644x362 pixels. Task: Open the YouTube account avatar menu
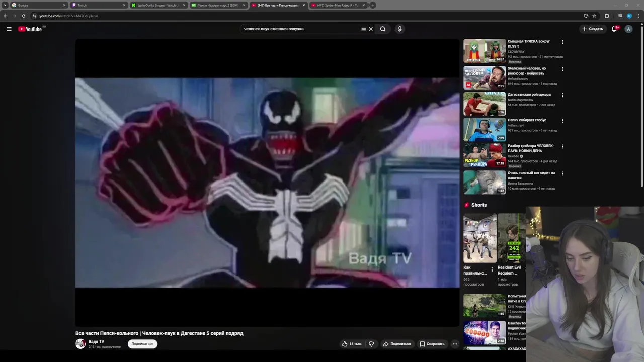pos(628,29)
